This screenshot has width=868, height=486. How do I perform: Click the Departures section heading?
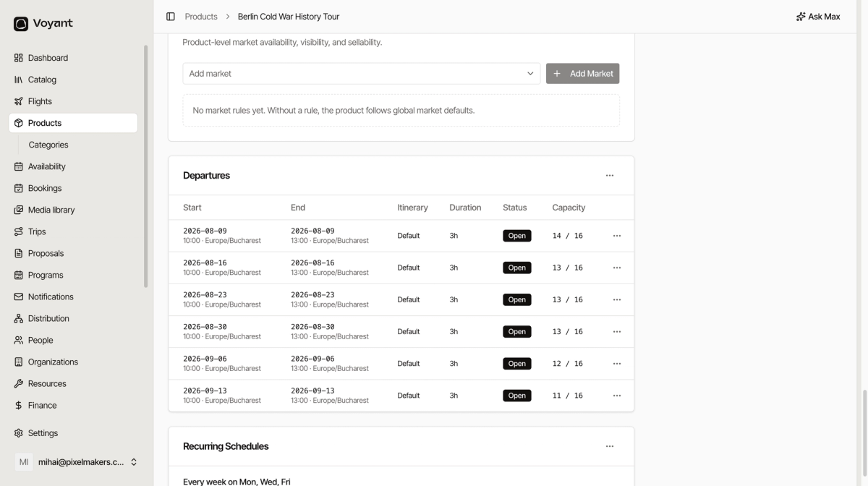[206, 176]
